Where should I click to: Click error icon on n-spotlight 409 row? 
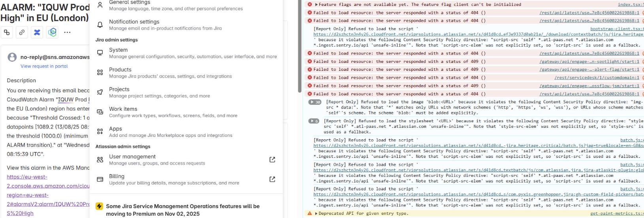coord(310,61)
